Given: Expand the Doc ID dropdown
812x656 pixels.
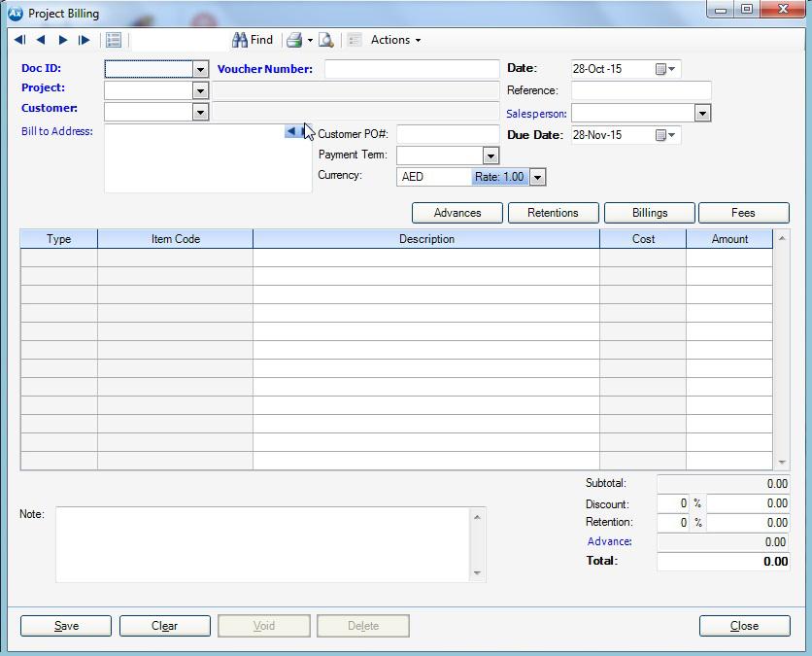Looking at the screenshot, I should (200, 69).
